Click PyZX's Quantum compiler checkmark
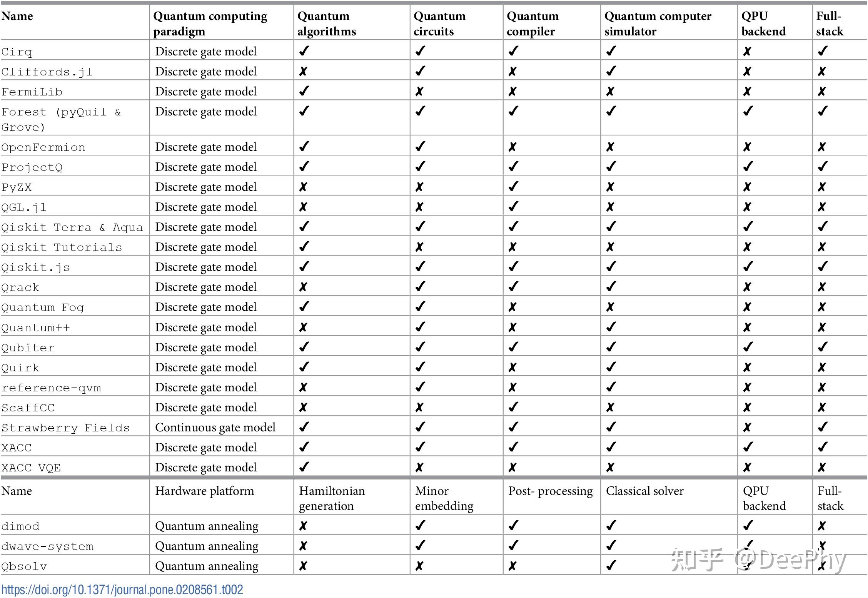 (x=513, y=187)
